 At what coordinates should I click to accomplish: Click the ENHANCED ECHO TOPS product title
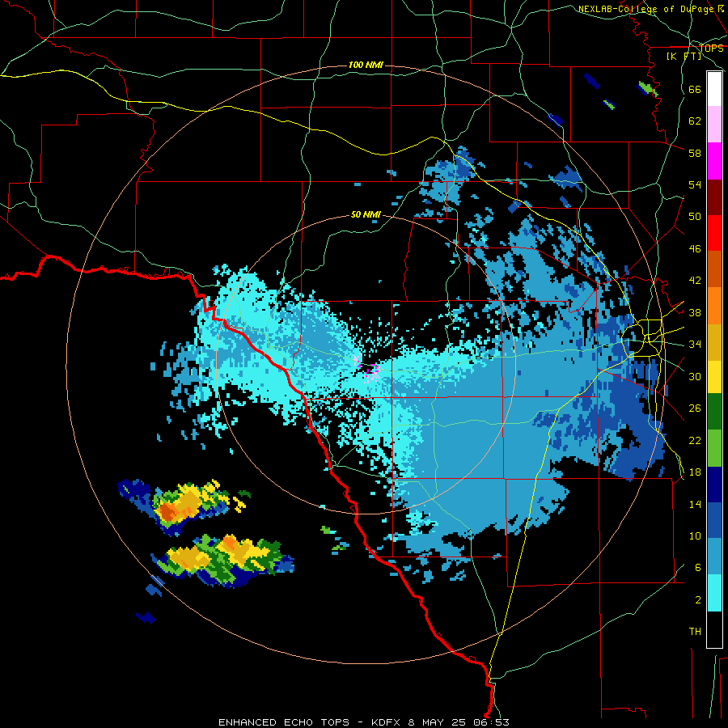(284, 722)
